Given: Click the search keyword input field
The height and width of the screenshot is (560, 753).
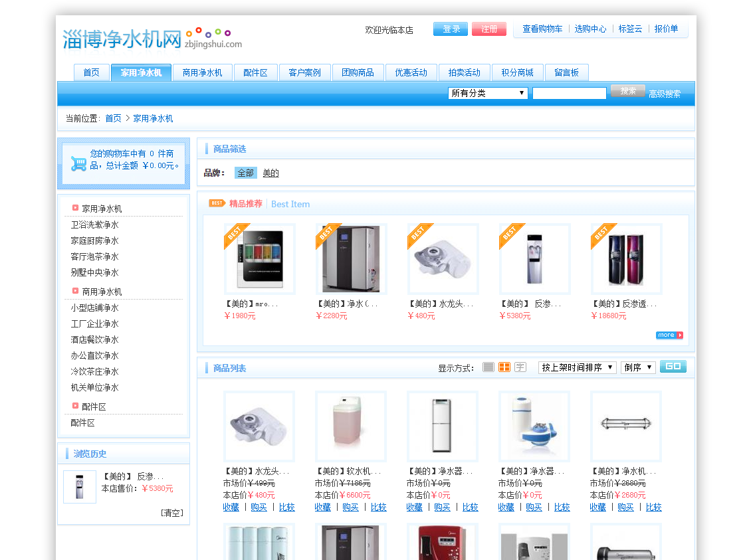Looking at the screenshot, I should click(570, 93).
